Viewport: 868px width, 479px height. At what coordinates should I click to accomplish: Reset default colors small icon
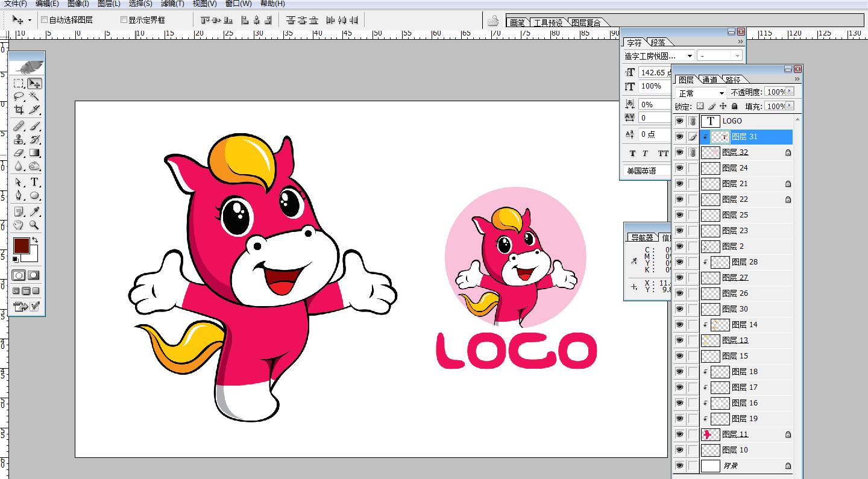pyautogui.click(x=16, y=260)
